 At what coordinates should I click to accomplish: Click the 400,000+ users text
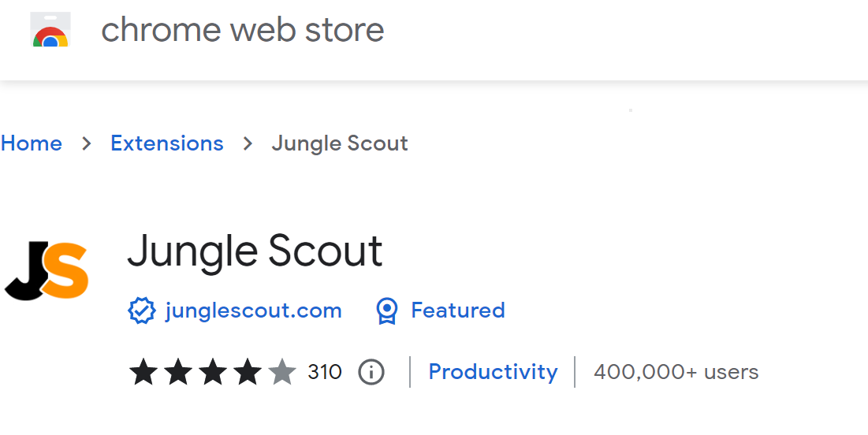[x=676, y=372]
